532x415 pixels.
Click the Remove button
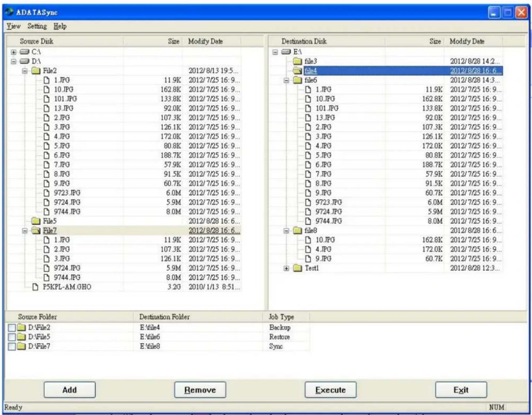pyautogui.click(x=200, y=390)
